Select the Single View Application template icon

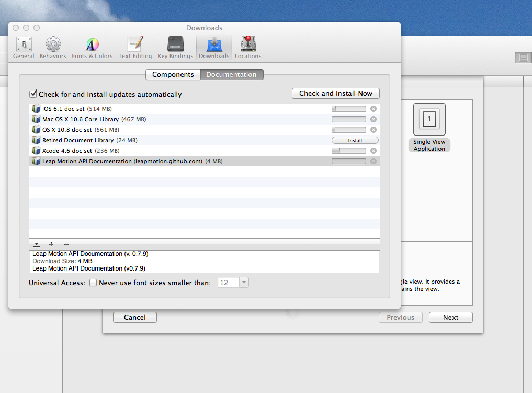(x=429, y=119)
